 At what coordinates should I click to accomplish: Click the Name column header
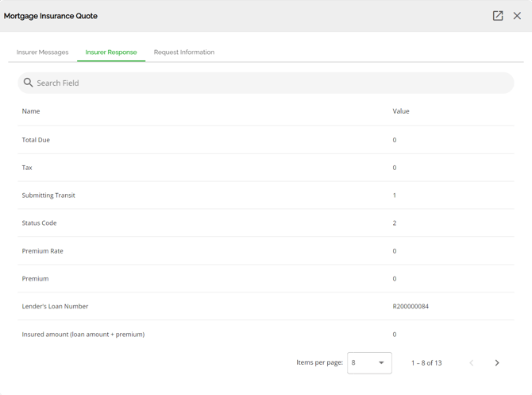(31, 111)
